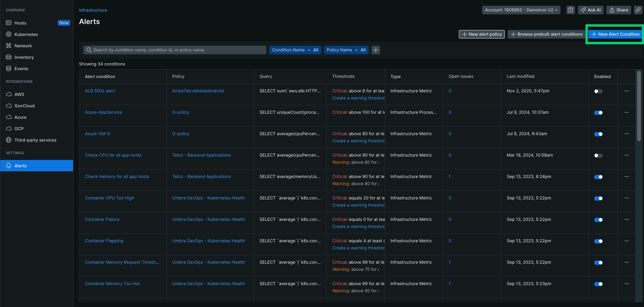The image size is (644, 307).
Task: Toggle the Container Memory Too Hot alert enable switch
Action: point(598,284)
